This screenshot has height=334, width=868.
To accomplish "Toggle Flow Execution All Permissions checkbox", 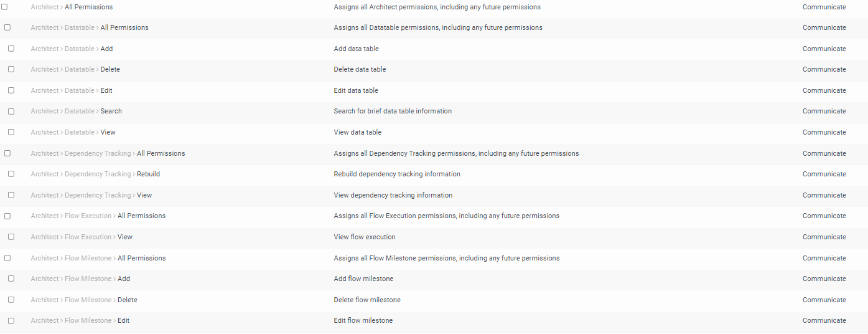I will pos(7,216).
